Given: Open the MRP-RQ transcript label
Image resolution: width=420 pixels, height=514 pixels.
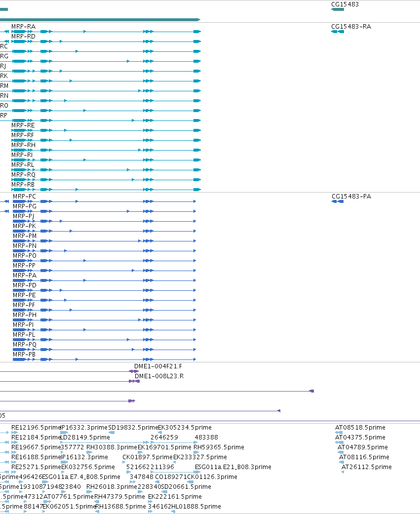Looking at the screenshot, I should tap(23, 175).
